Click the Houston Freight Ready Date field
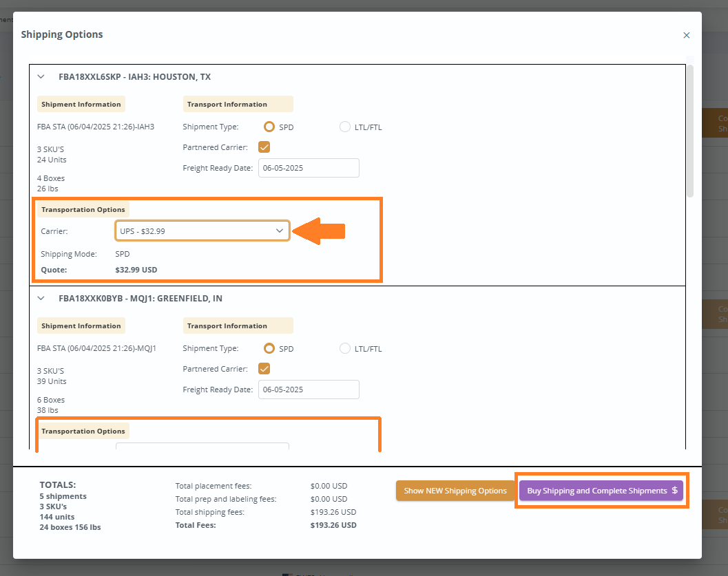This screenshot has height=576, width=728. pos(309,168)
